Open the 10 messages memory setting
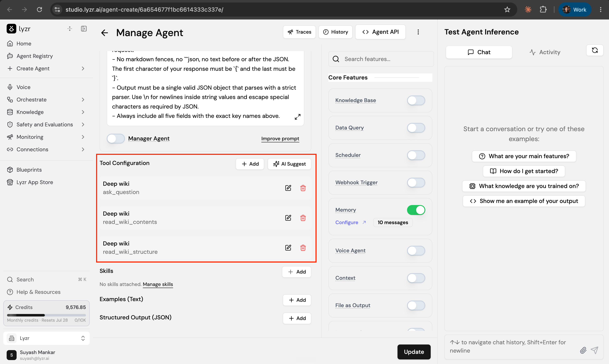The width and height of the screenshot is (609, 364). click(x=393, y=222)
